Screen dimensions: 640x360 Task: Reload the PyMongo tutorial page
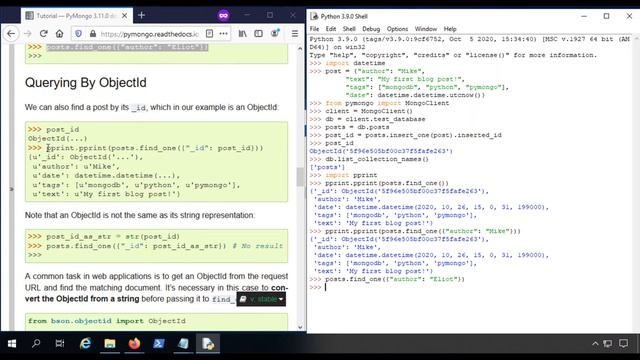pyautogui.click(x=44, y=33)
